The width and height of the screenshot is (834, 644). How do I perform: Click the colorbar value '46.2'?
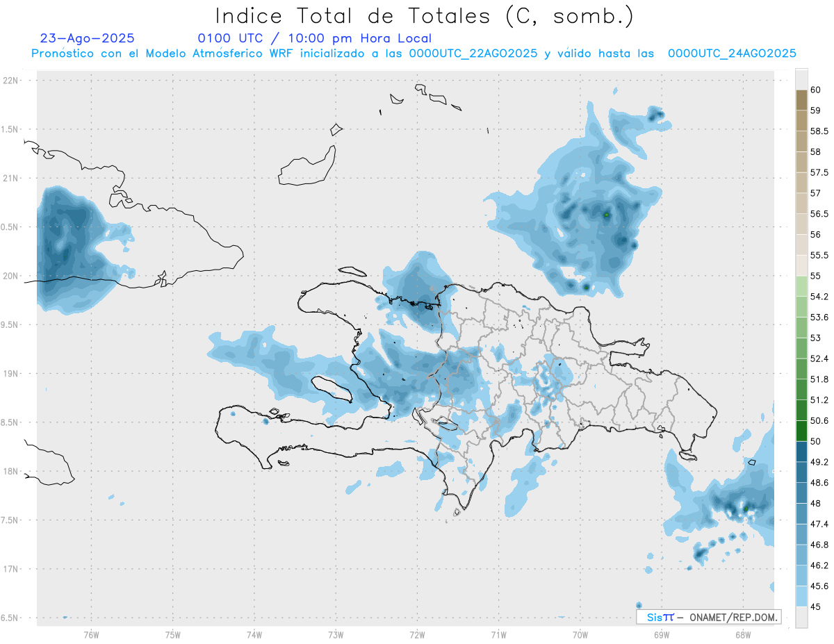(819, 565)
